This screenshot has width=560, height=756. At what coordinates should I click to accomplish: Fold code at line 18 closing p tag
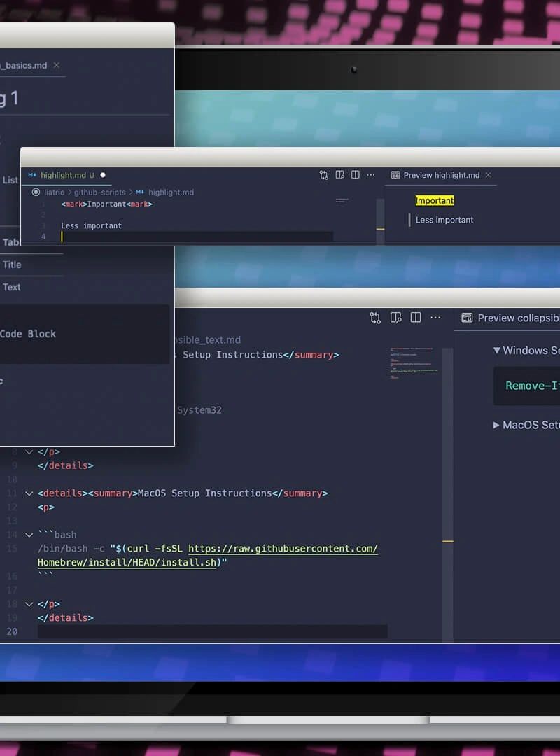coord(29,604)
